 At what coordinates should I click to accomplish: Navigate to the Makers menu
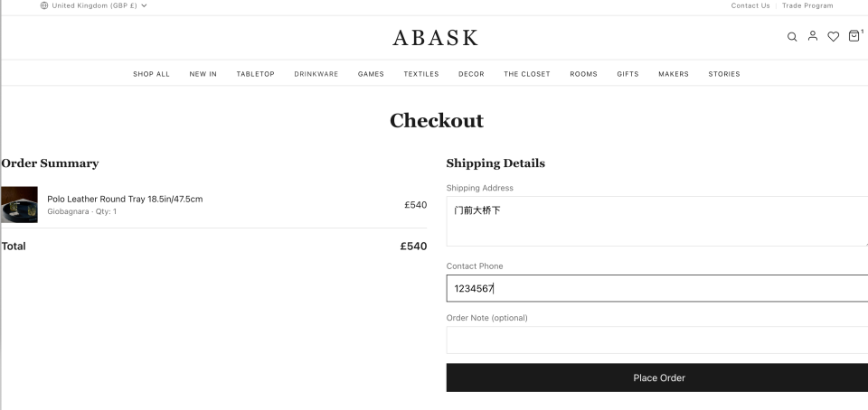coord(673,74)
